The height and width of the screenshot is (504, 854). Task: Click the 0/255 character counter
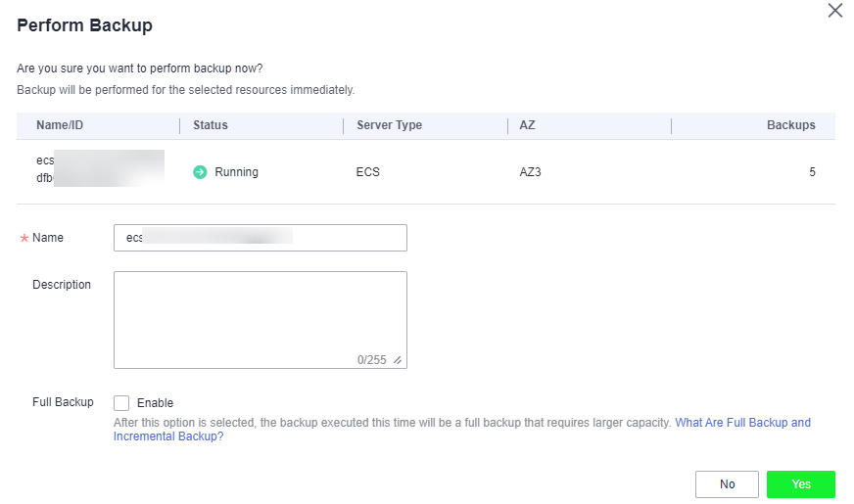coord(371,360)
